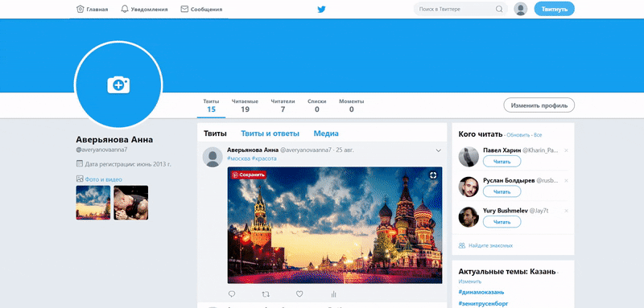Open #зенитрусенборг trend
This screenshot has width=644, height=308.
[483, 303]
